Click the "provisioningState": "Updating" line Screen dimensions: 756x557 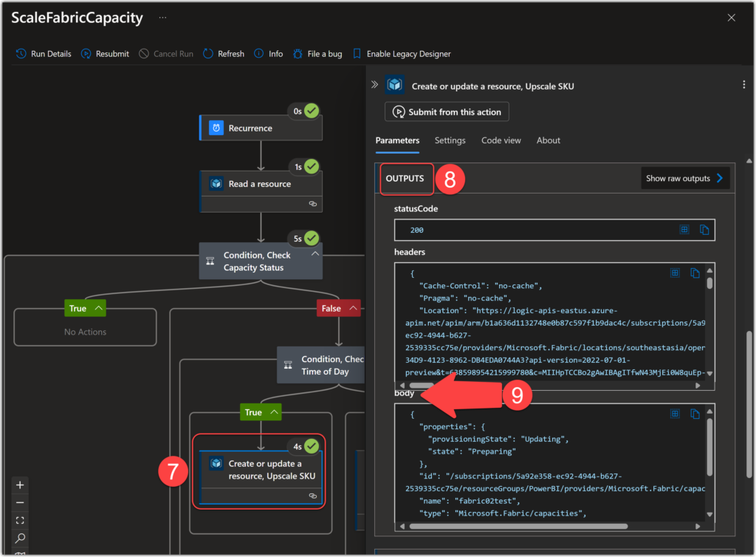498,439
